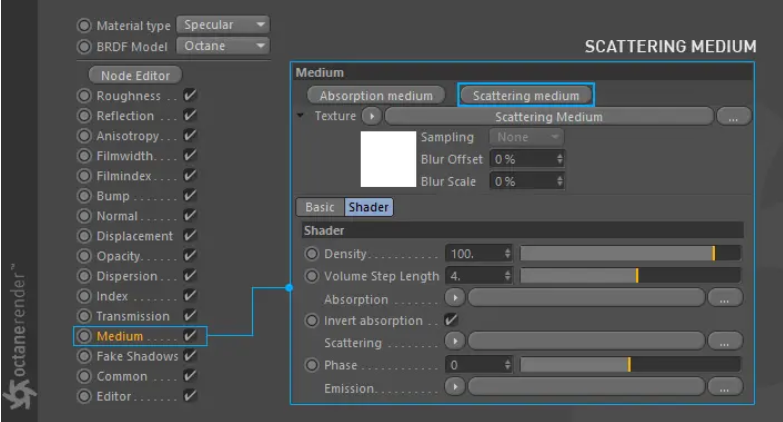The image size is (783, 422).
Task: Click the Emission row arrow icon
Action: pyautogui.click(x=455, y=387)
